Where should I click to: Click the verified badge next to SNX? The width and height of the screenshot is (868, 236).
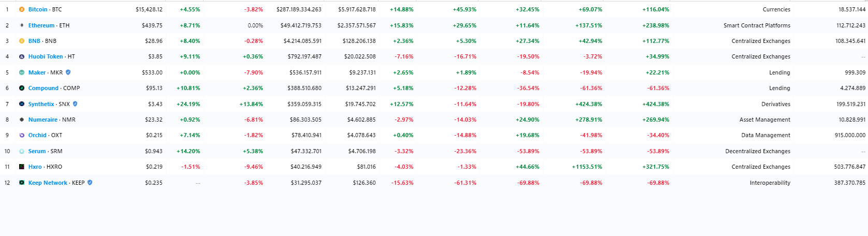tap(75, 104)
